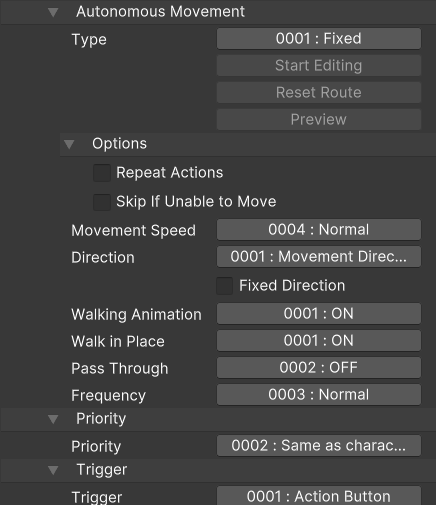436x505 pixels.
Task: Collapse the Trigger section header
Action: click(53, 470)
